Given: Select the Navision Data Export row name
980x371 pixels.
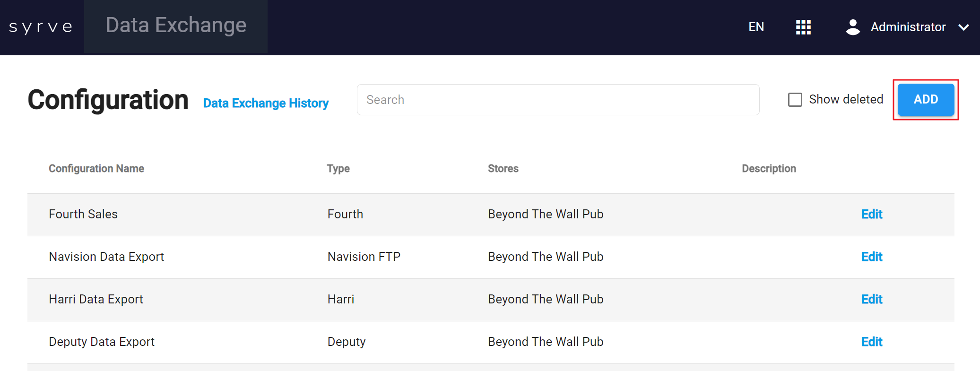Looking at the screenshot, I should coord(106,257).
